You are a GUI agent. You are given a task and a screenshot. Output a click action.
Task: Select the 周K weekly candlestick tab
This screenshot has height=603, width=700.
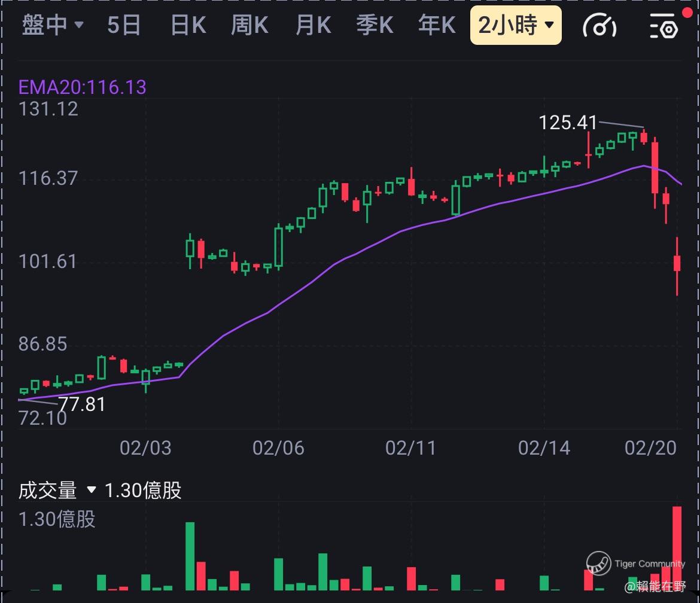[x=250, y=25]
